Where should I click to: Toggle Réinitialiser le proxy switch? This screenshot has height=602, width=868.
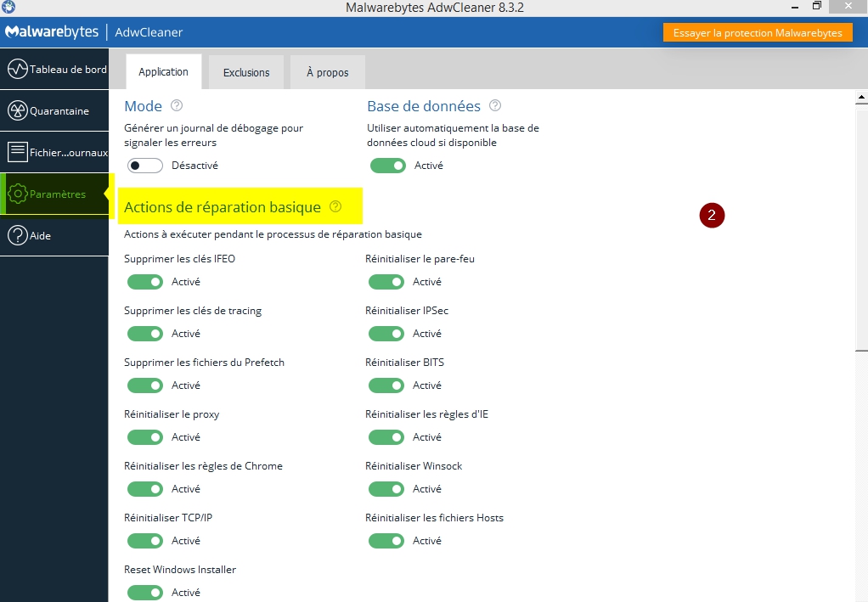(x=145, y=437)
